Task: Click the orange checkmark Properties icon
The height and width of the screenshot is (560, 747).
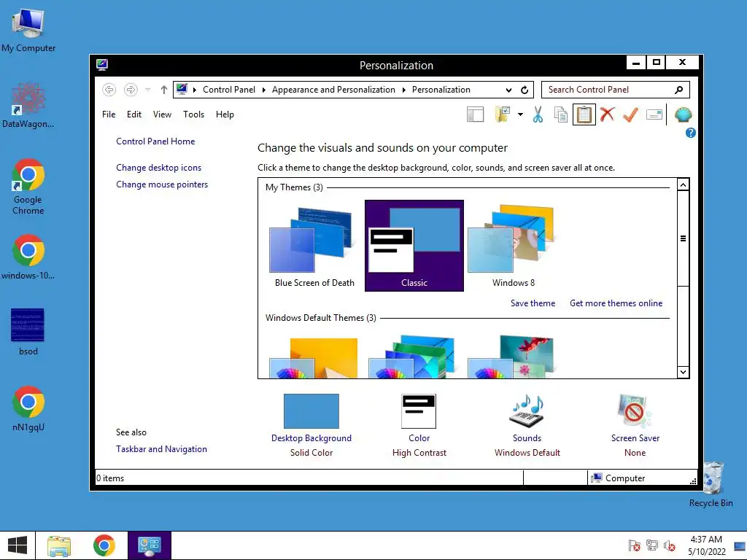Action: (x=630, y=114)
